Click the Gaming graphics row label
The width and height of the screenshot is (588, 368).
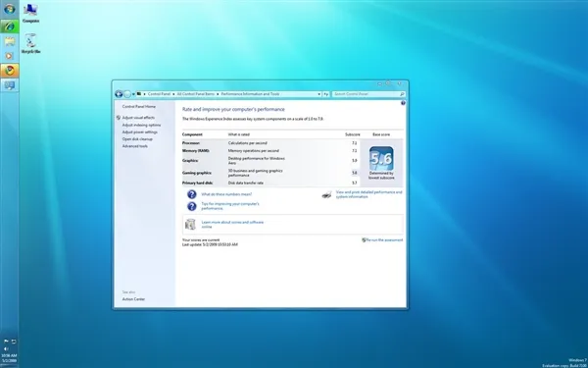click(197, 173)
